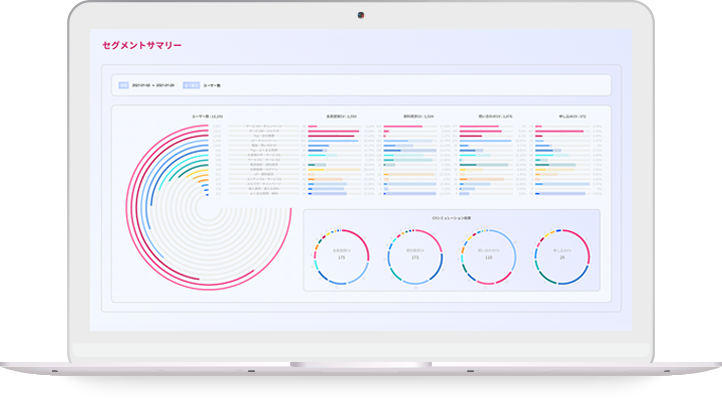Open the ユーザー数 metric selector
This screenshot has width=722, height=400.
coord(212,86)
